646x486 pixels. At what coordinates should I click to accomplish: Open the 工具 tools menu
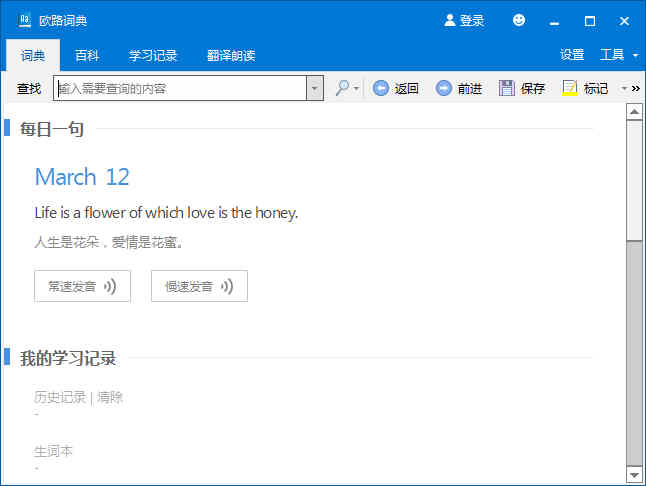click(x=612, y=55)
